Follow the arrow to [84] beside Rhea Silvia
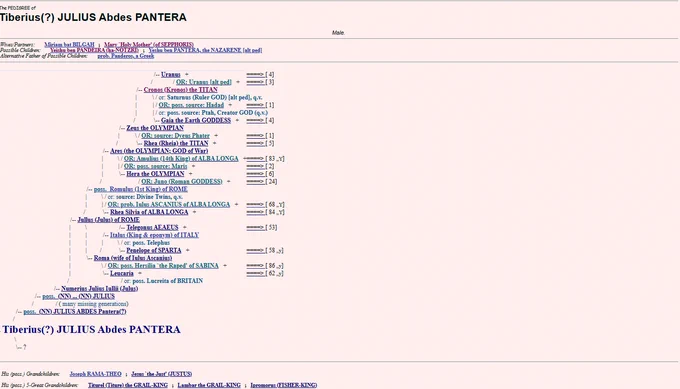680x389 pixels. tap(255, 212)
